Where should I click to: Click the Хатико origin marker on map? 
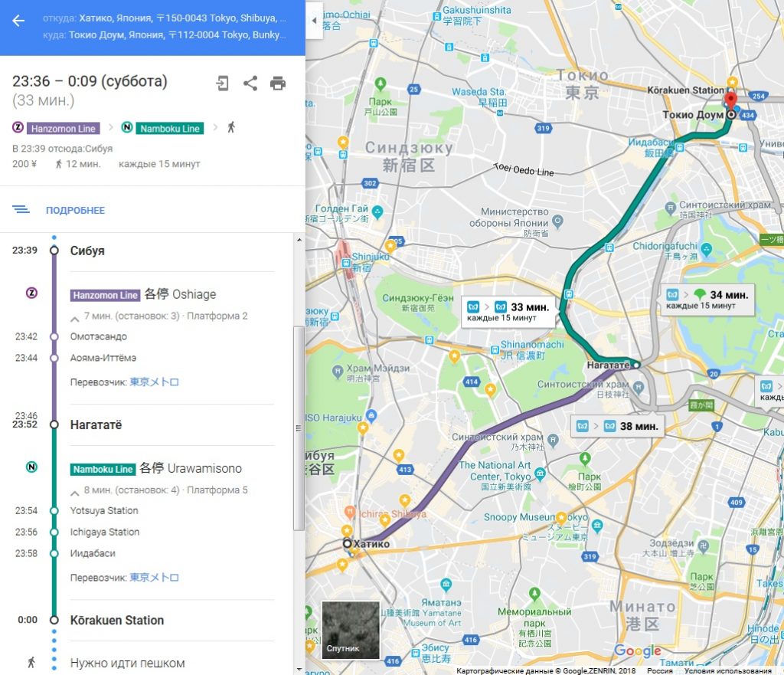point(348,543)
